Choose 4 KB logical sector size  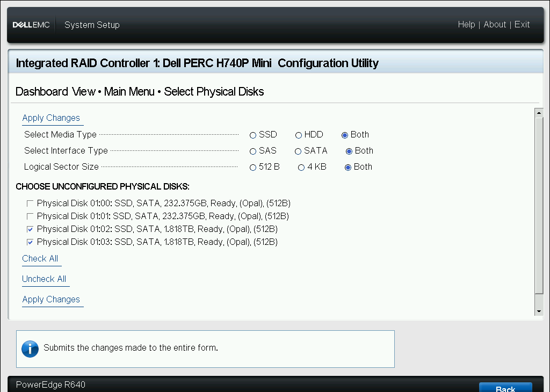(301, 167)
